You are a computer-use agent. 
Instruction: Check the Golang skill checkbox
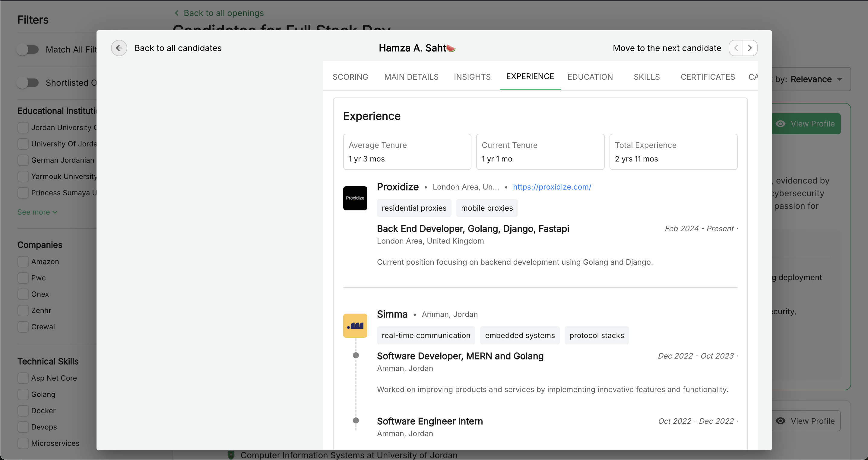pos(23,394)
